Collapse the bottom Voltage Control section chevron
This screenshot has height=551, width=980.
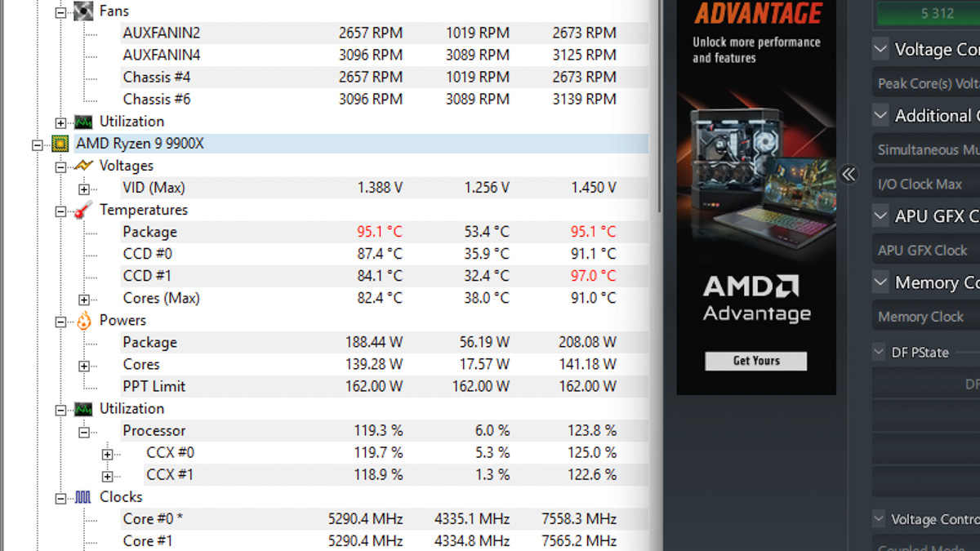(879, 518)
